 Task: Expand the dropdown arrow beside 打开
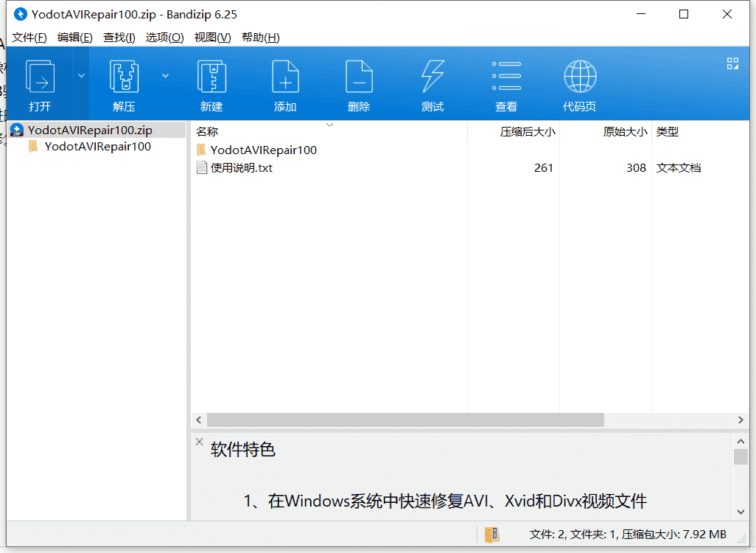[82, 76]
